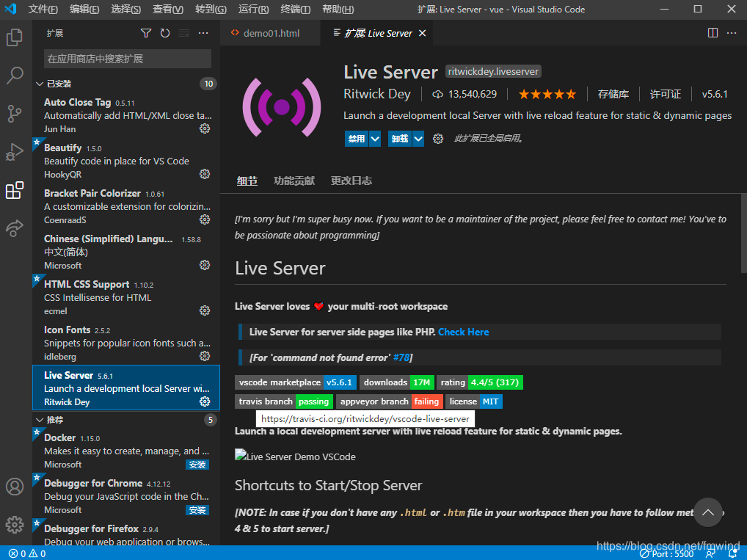
Task: Install Debugger for Chrome extension
Action: click(197, 510)
